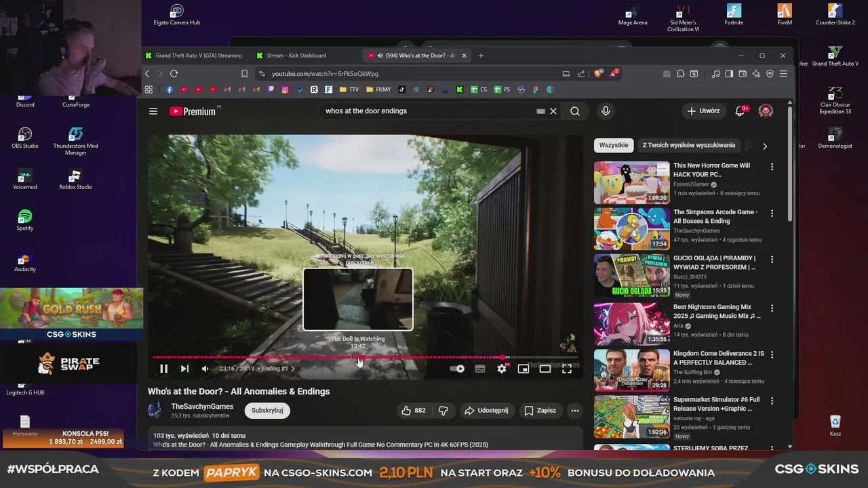This screenshot has height=488, width=868.
Task: Enable miniplayer mode
Action: 524,369
